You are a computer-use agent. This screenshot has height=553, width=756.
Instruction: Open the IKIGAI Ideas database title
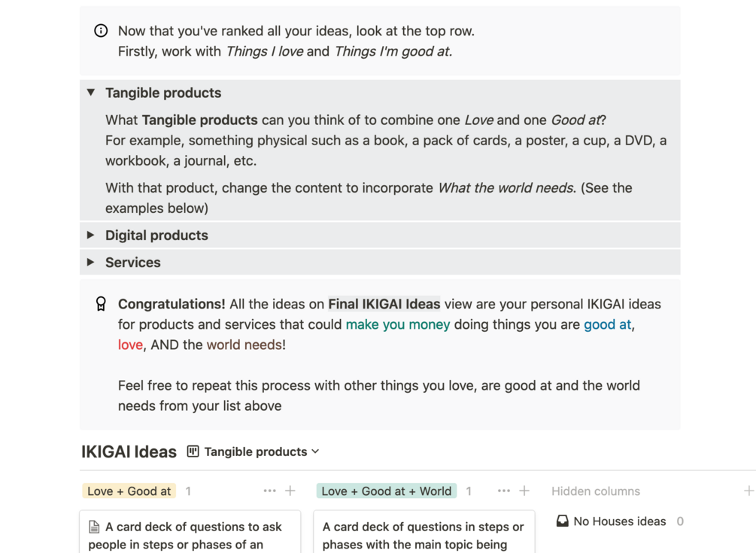(129, 452)
